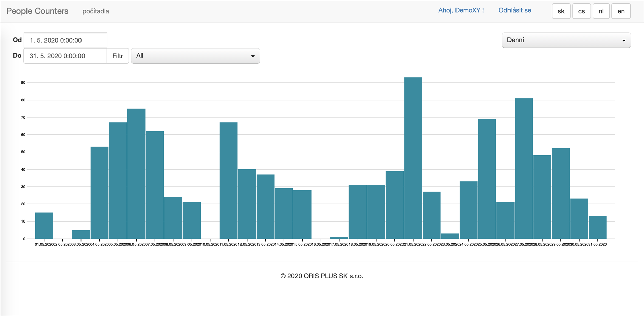Select the bar for 06.05.2020

point(136,174)
